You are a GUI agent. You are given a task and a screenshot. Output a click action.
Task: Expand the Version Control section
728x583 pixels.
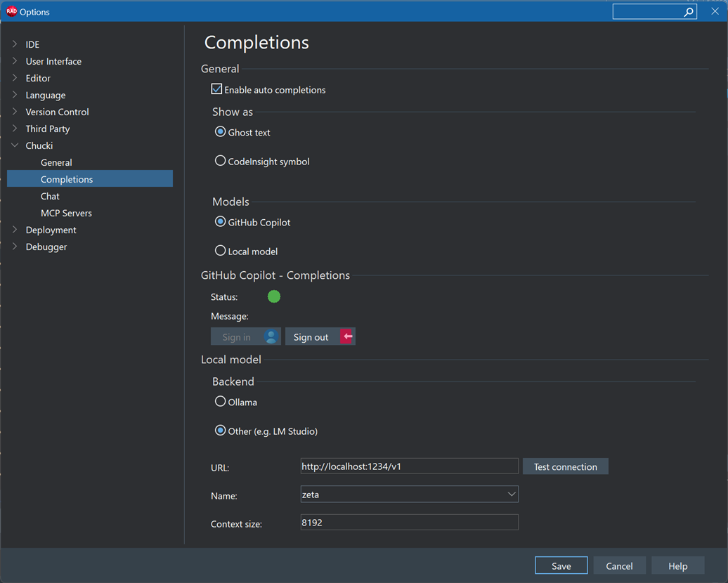coord(14,112)
